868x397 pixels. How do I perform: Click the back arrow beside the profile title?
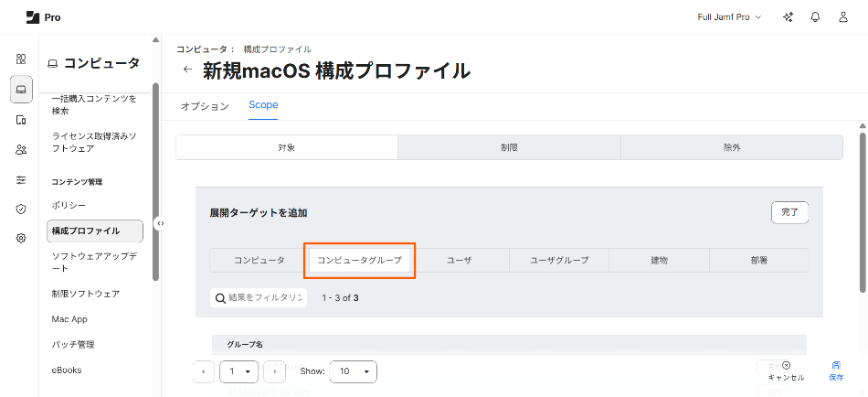point(187,70)
